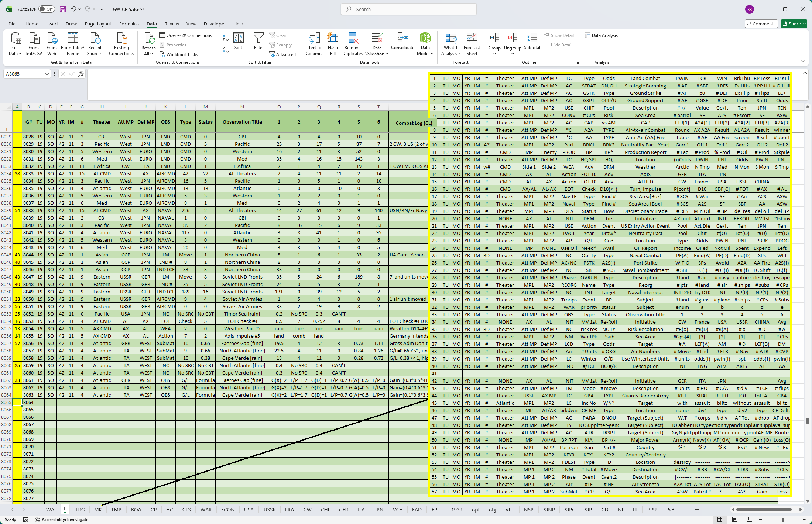Click the Save icon in title bar

[x=63, y=9]
